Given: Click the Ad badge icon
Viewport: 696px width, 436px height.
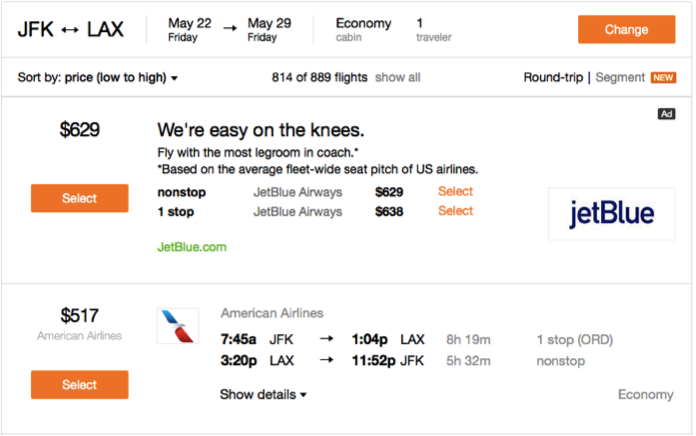Looking at the screenshot, I should (666, 114).
